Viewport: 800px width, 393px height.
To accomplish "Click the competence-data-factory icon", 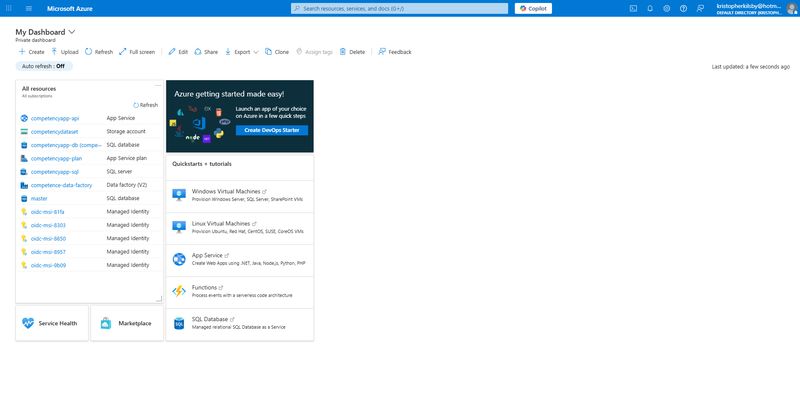I will click(24, 185).
